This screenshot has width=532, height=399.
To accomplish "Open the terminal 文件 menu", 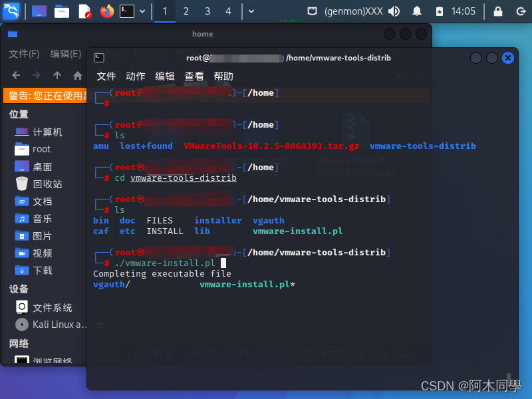I will pos(106,76).
